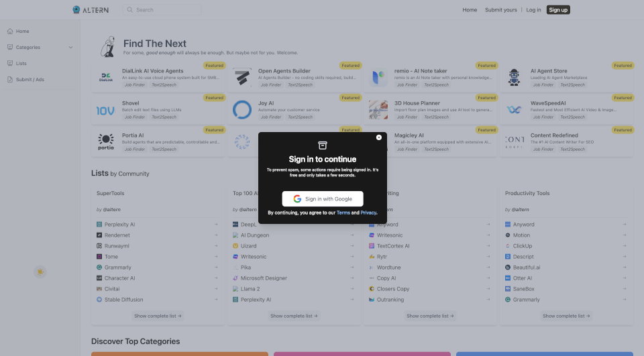The height and width of the screenshot is (356, 644).
Task: Click the Outranking row arrow
Action: click(488, 300)
